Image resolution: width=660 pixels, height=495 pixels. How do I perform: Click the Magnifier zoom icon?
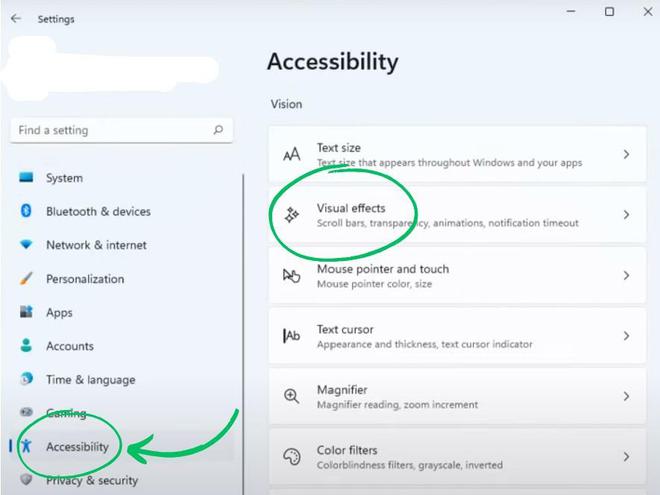[292, 396]
